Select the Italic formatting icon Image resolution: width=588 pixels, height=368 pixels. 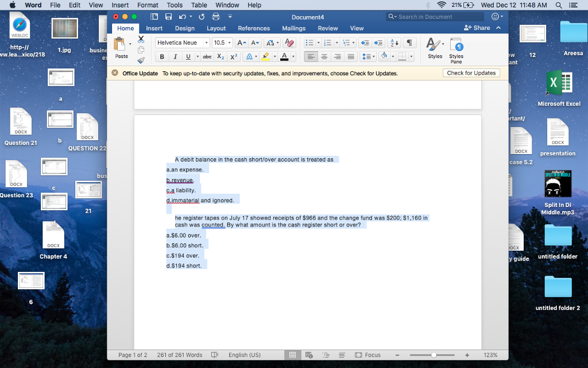pyautogui.click(x=175, y=56)
